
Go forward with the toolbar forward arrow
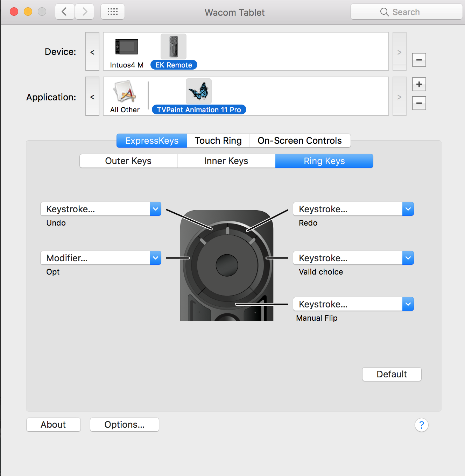(x=85, y=12)
